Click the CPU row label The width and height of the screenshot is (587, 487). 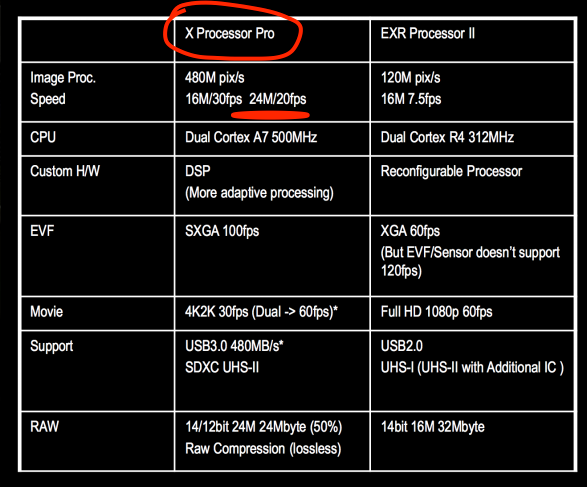point(43,137)
